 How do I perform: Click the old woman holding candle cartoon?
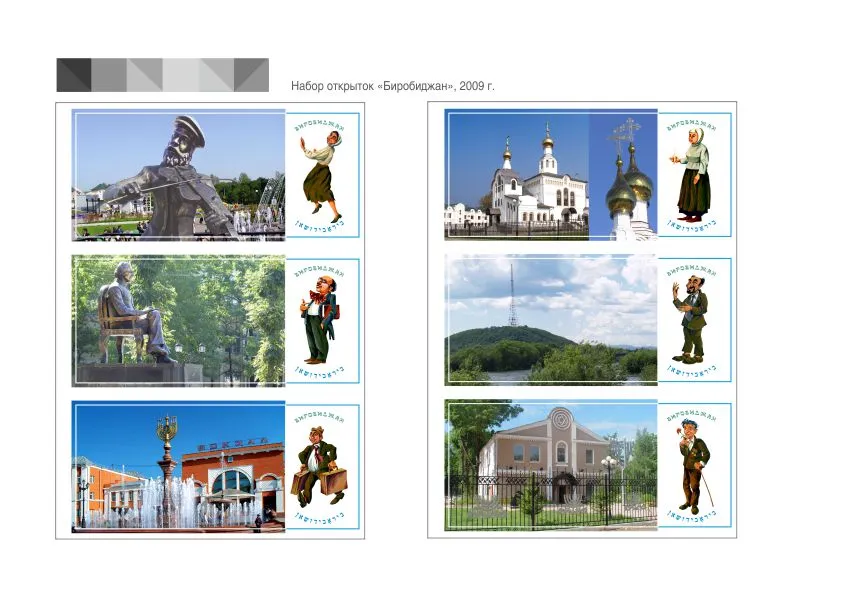[x=691, y=175]
